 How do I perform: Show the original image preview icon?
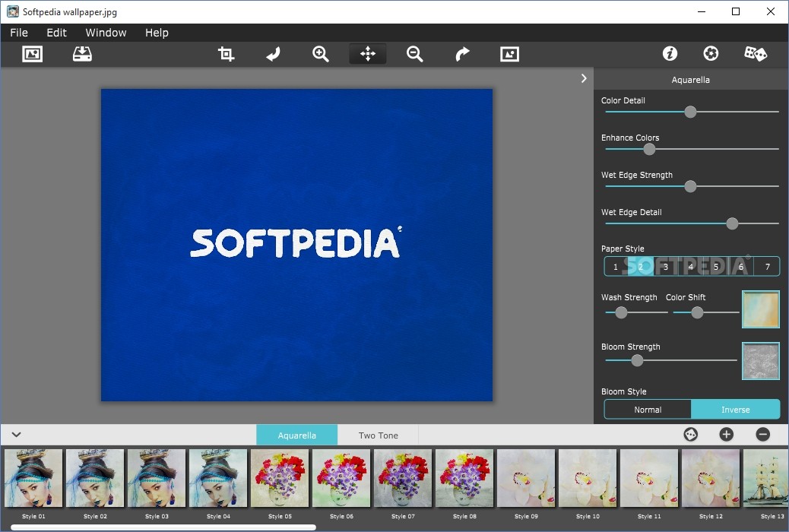tap(509, 54)
